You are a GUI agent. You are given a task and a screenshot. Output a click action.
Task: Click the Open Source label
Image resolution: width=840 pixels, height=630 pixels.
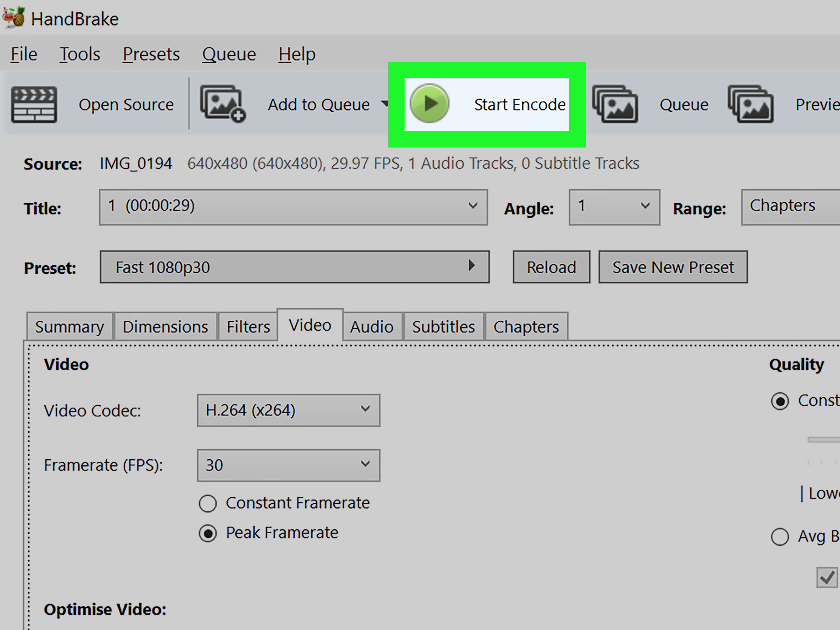126,104
